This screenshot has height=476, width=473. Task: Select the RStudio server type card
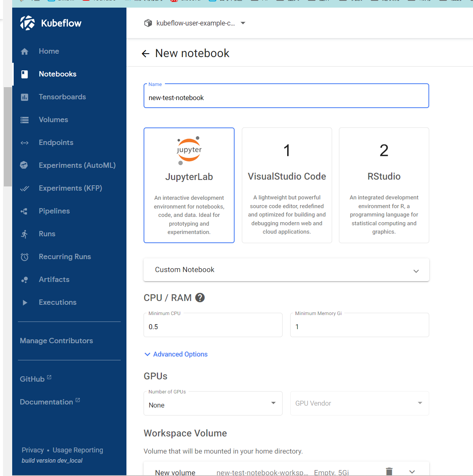[x=384, y=185]
